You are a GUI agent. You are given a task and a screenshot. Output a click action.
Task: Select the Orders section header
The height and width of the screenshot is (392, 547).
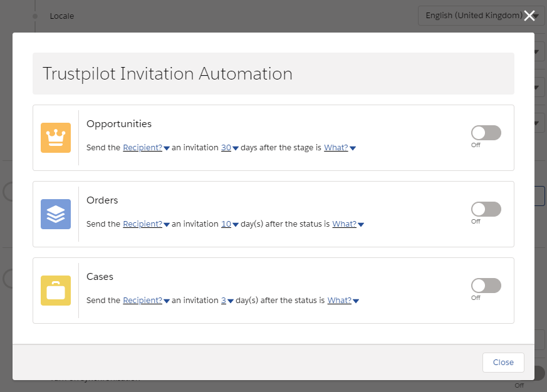(x=102, y=200)
